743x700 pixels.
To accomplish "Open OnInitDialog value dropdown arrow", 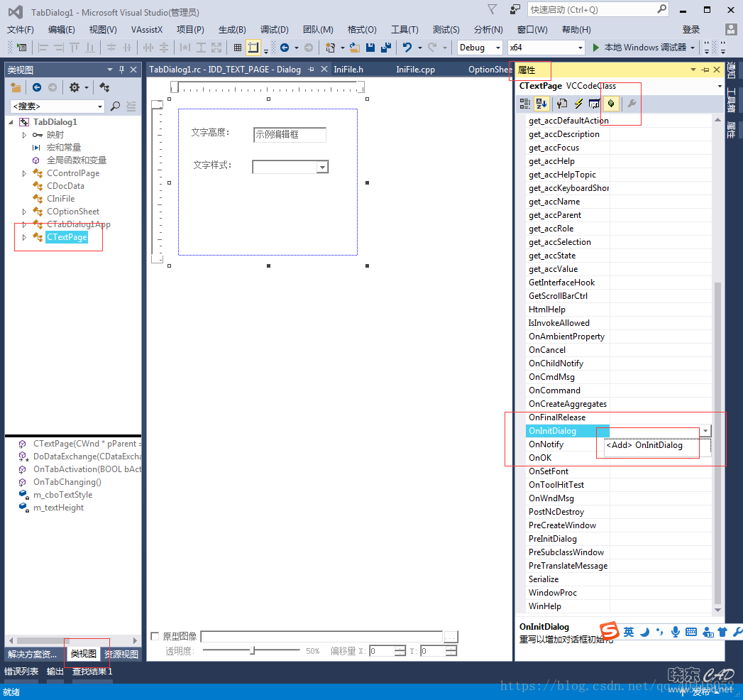I will click(705, 431).
